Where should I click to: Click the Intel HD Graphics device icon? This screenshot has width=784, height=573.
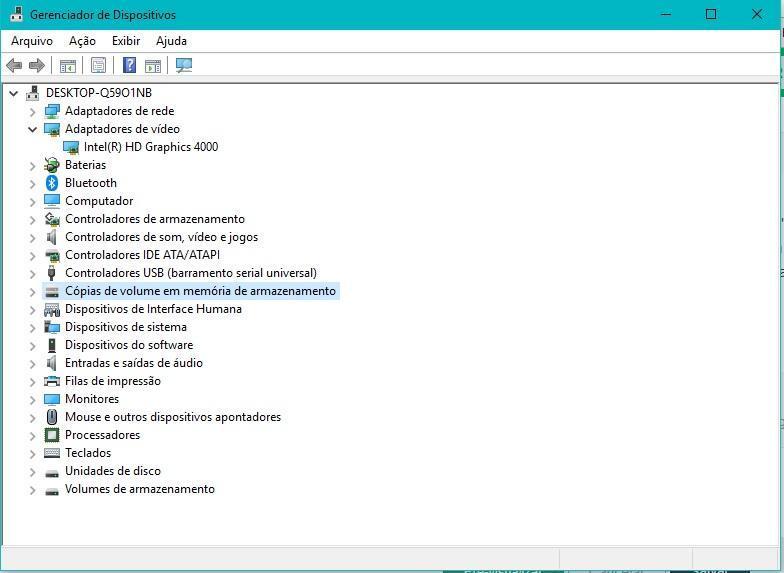[70, 147]
